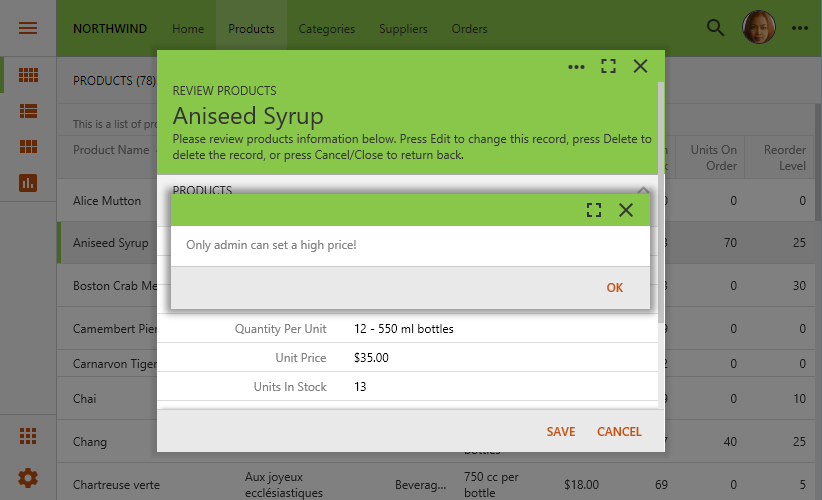Click the Unit Price value $35.00 field
Image resolution: width=822 pixels, height=500 pixels.
(371, 357)
